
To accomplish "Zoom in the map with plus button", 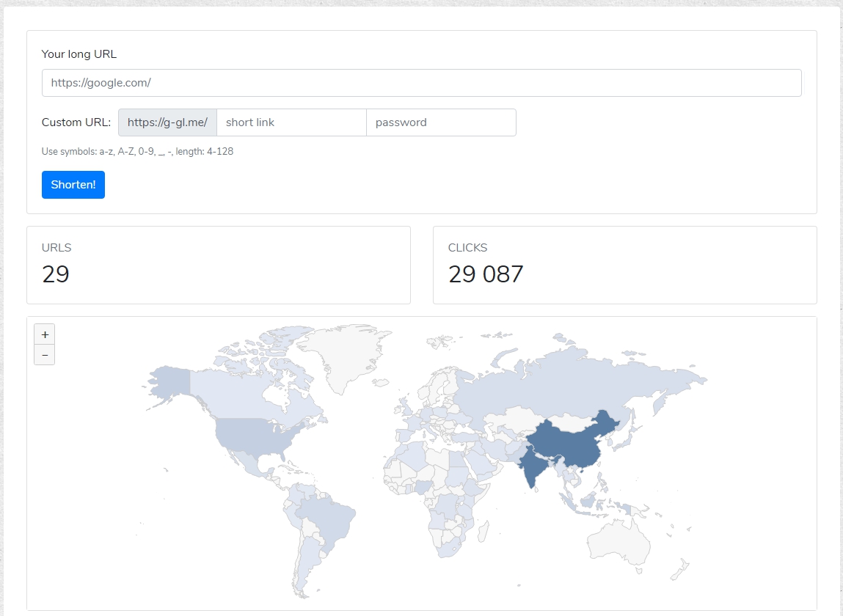I will (45, 334).
